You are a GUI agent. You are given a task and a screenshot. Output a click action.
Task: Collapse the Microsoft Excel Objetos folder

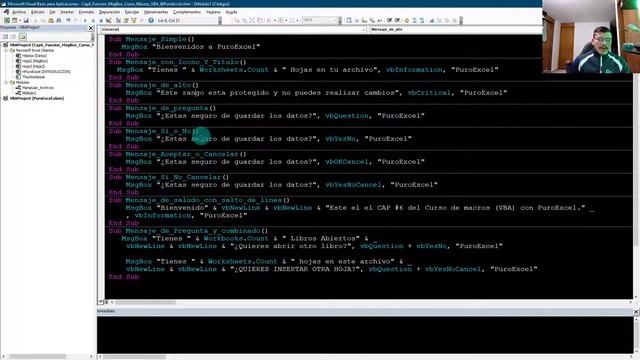tap(6, 50)
